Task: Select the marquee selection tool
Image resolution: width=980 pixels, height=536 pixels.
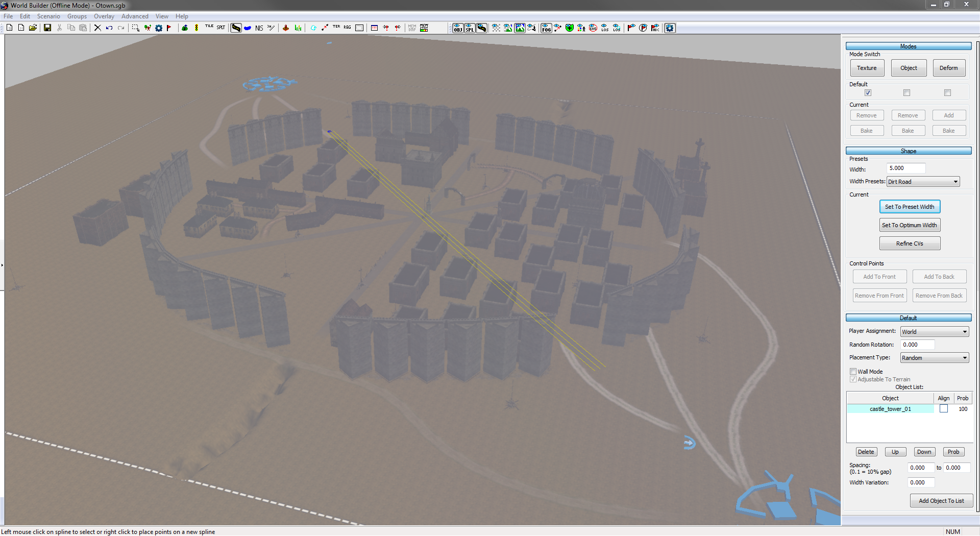Action: tap(135, 28)
